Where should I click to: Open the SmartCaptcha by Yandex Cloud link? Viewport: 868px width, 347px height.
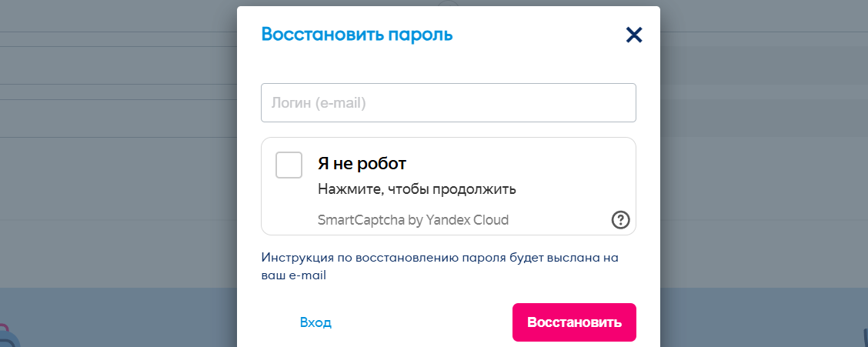(x=412, y=220)
